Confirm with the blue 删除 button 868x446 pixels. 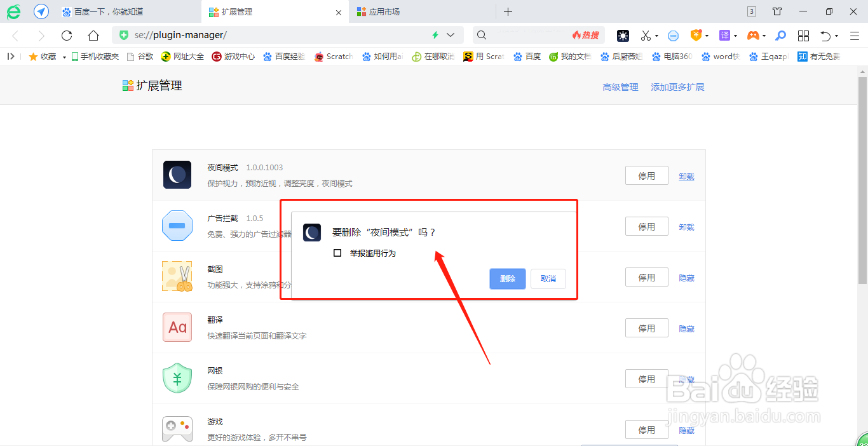point(508,279)
